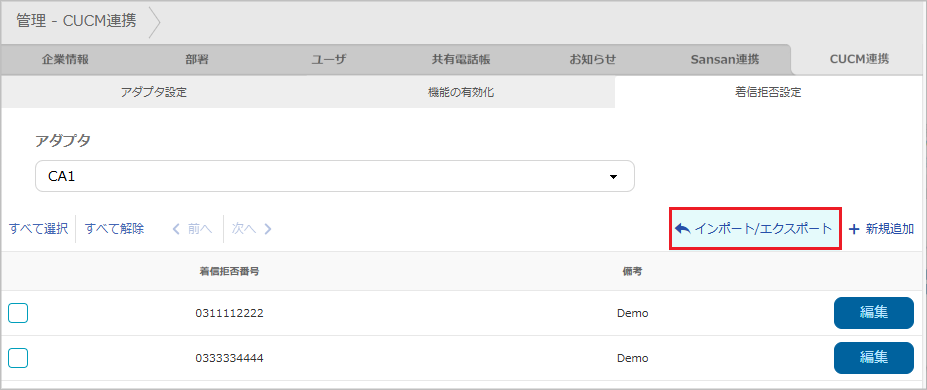Viewport: 927px width, 390px height.
Task: Go to the 機能の有効化 sub-tab
Action: coord(461,92)
